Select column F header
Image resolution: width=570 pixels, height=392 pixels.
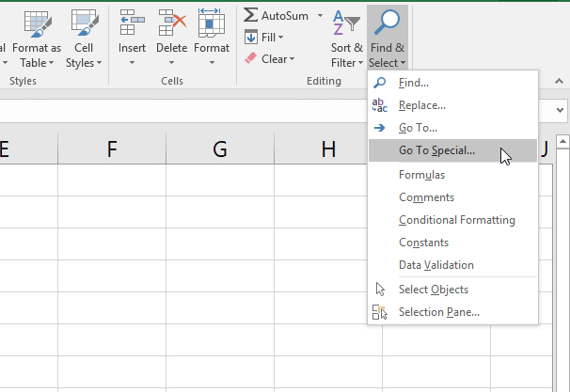(x=112, y=149)
